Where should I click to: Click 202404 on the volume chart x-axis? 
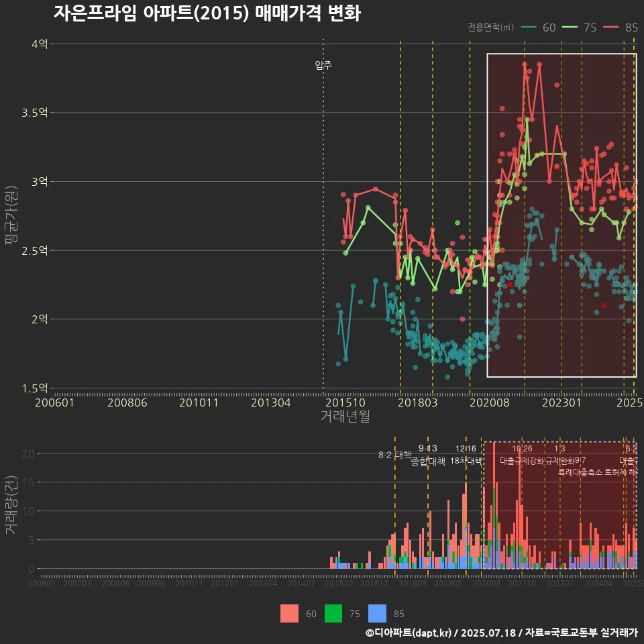[598, 583]
